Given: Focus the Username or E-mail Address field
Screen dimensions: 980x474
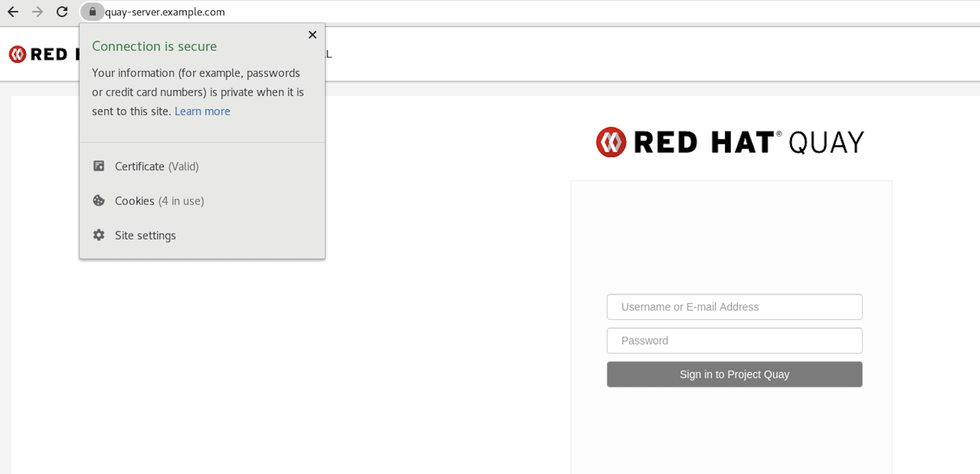Looking at the screenshot, I should point(734,307).
